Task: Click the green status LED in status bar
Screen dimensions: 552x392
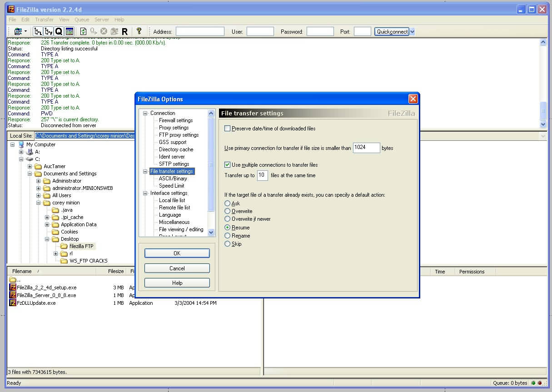Action: coord(533,383)
